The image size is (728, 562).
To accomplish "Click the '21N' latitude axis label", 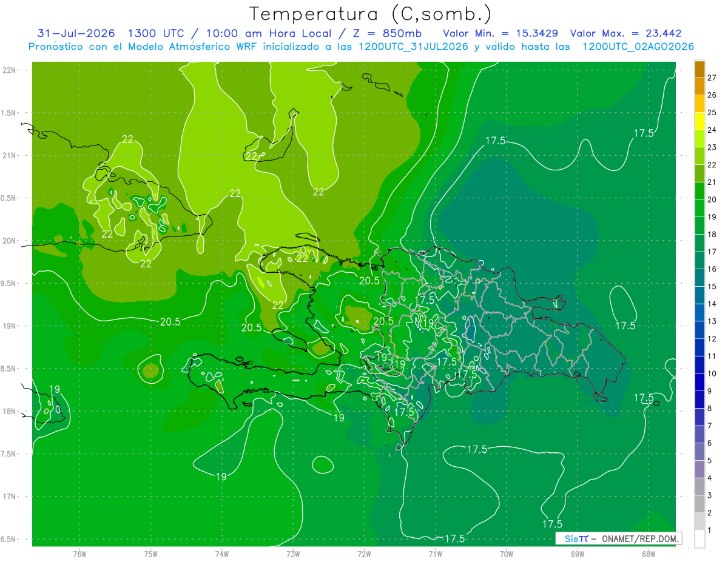I will (x=10, y=155).
